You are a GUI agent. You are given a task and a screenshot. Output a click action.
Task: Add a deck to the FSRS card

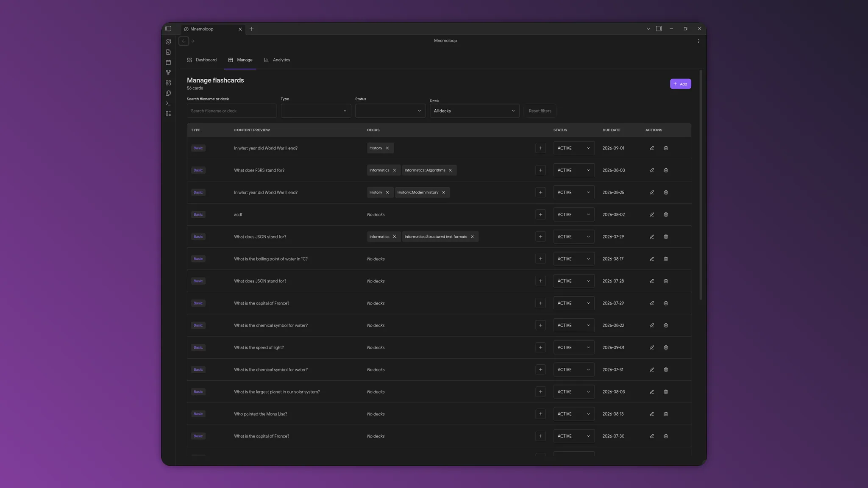click(x=540, y=170)
